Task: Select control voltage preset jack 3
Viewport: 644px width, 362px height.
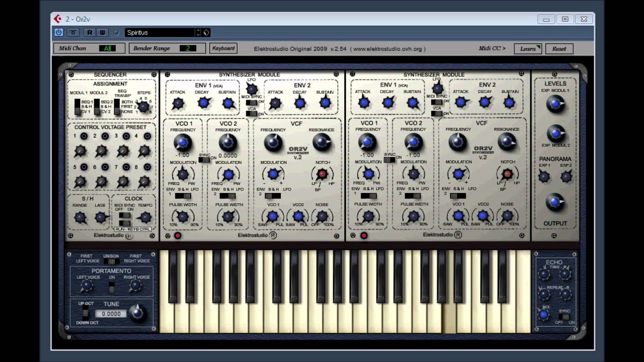Action: pos(126,136)
